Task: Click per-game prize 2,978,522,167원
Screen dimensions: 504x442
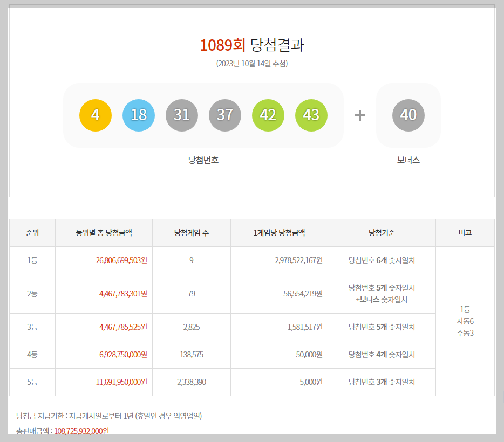Action: pyautogui.click(x=298, y=260)
